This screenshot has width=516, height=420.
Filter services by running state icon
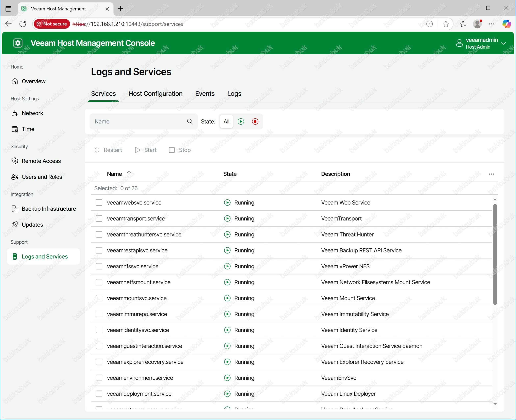(x=241, y=121)
